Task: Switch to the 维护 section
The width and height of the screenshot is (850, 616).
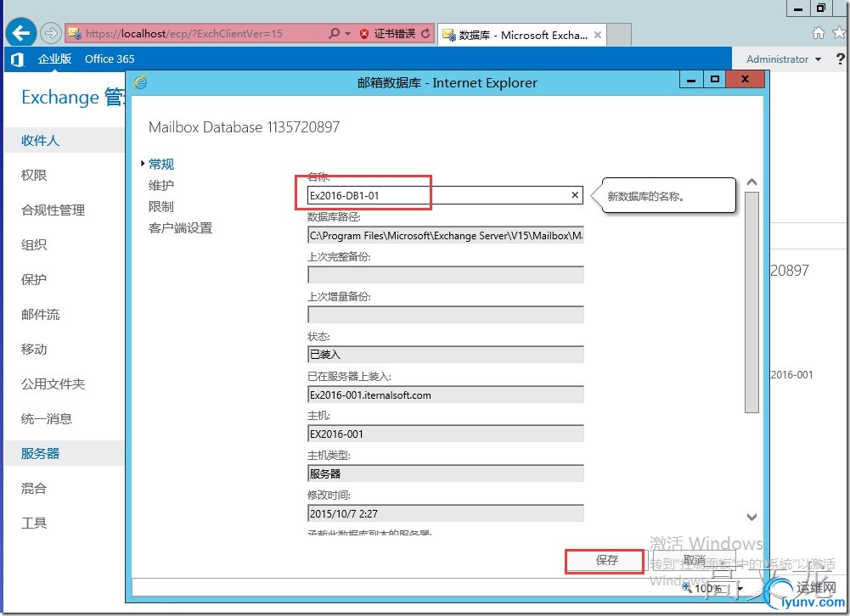Action: (161, 185)
